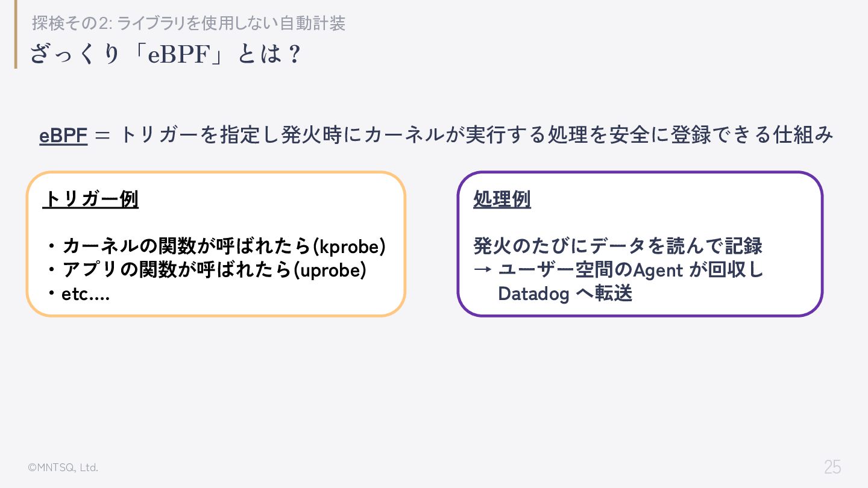This screenshot has width=868, height=488.
Task: Click the 処理例 heading
Action: click(502, 199)
